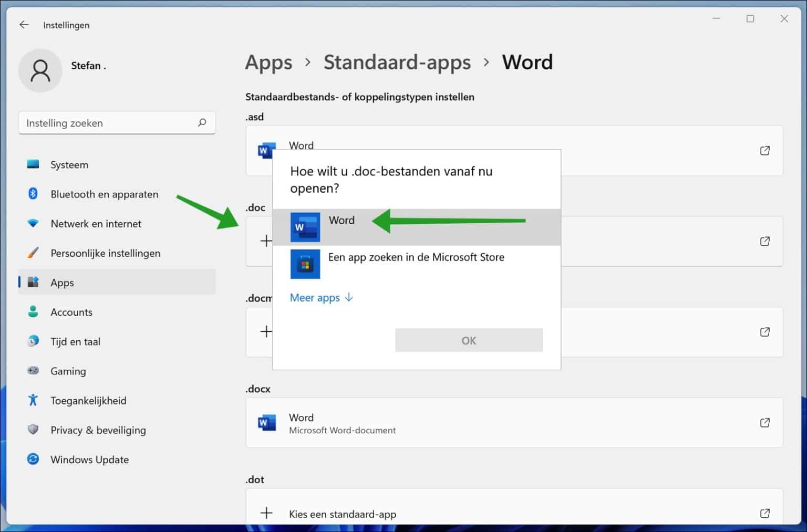This screenshot has height=532, width=807.
Task: Expand Meer apps in the dialog
Action: tap(315, 297)
